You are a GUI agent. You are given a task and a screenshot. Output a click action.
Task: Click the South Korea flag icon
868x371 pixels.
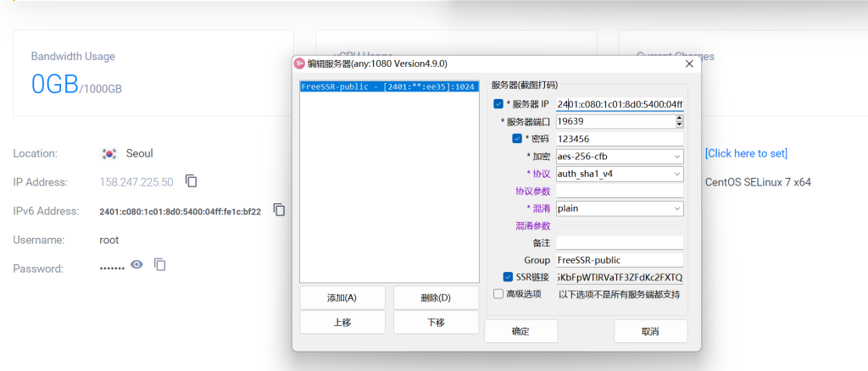click(108, 153)
